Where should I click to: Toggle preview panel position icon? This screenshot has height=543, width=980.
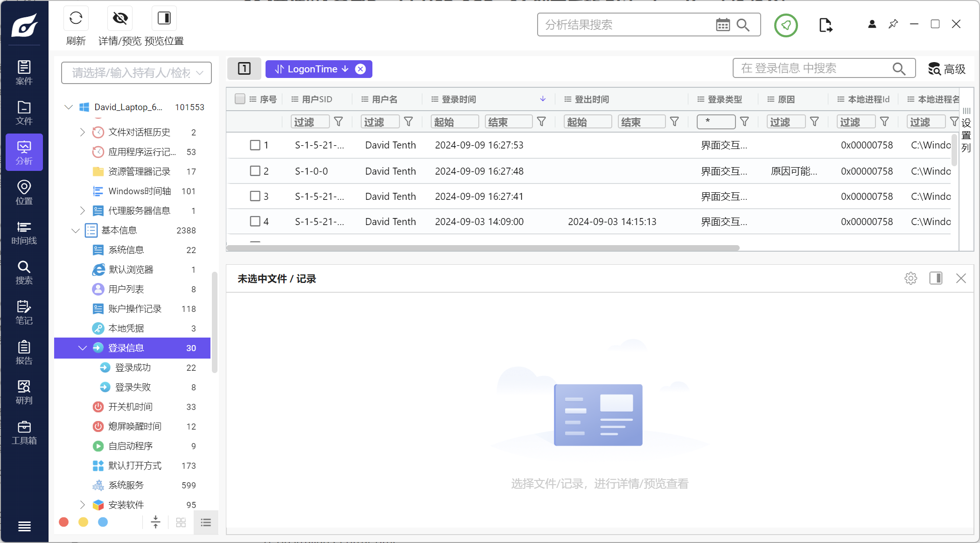936,279
